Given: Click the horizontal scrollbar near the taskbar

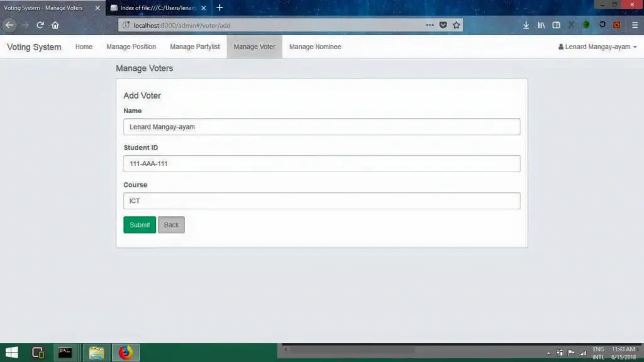Looking at the screenshot, I should [352, 349].
